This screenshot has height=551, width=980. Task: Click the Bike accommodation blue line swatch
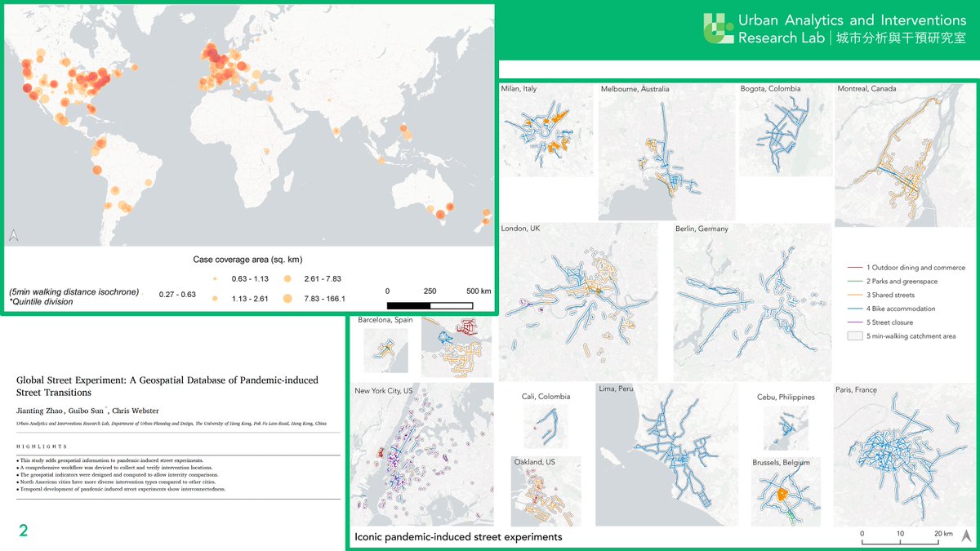click(855, 309)
